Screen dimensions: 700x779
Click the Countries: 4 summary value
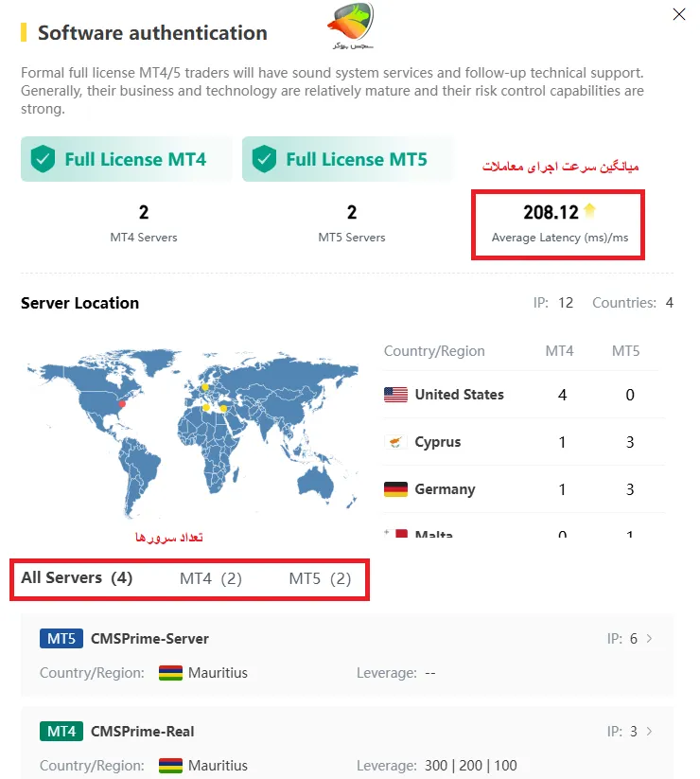click(x=633, y=303)
